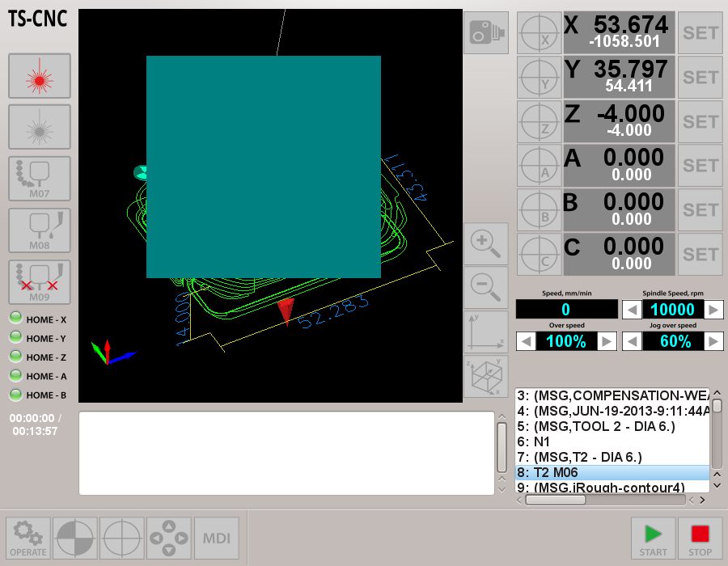Switch to the XY plane view
728x566 pixels.
coord(486,332)
